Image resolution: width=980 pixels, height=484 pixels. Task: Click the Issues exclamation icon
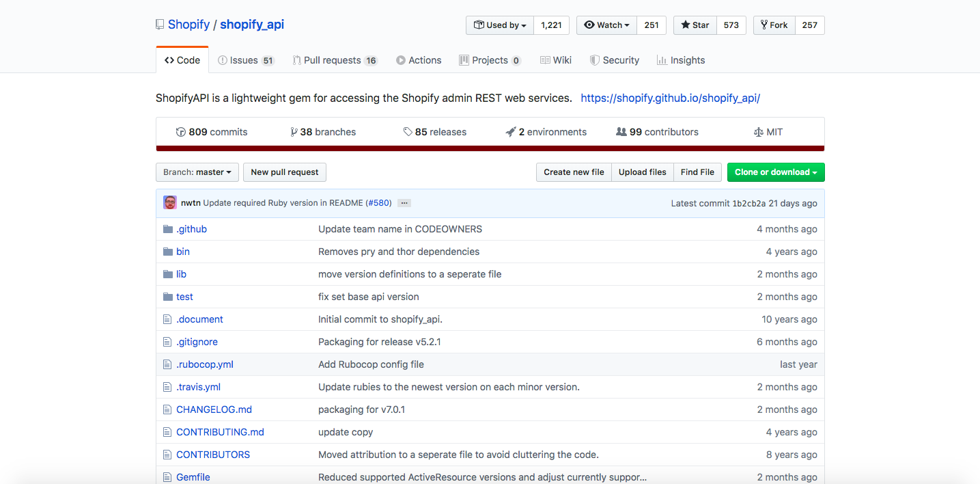pyautogui.click(x=223, y=60)
